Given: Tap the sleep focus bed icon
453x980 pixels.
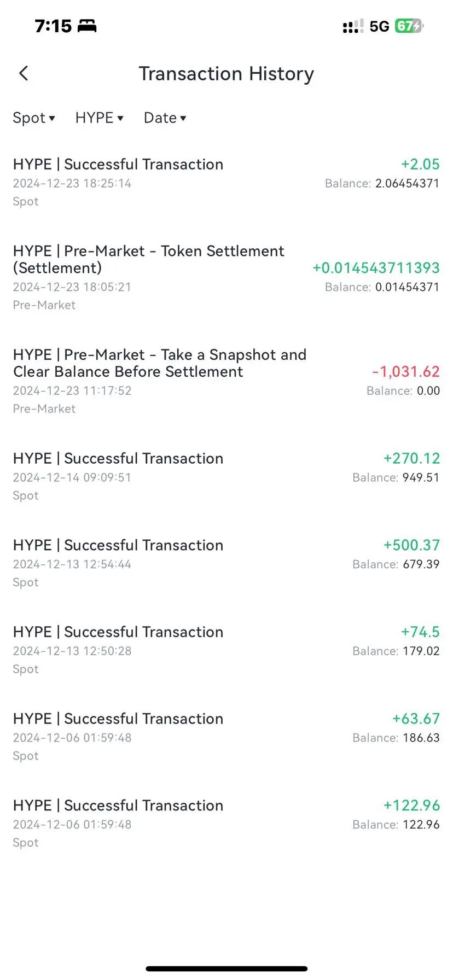Looking at the screenshot, I should 87,26.
